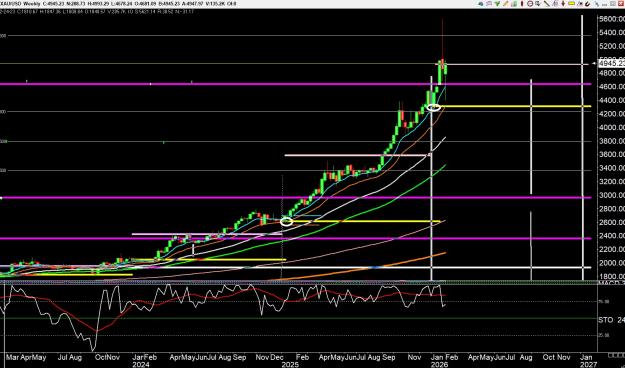Click the 3000.00 price axis label
Image resolution: width=625 pixels, height=368 pixels.
tap(611, 195)
